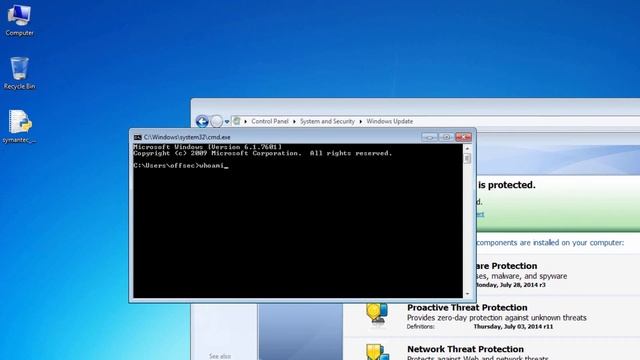This screenshot has height=360, width=640.
Task: Click 'Monday, July 28, 2014 r3' definitions date
Action: point(511,285)
